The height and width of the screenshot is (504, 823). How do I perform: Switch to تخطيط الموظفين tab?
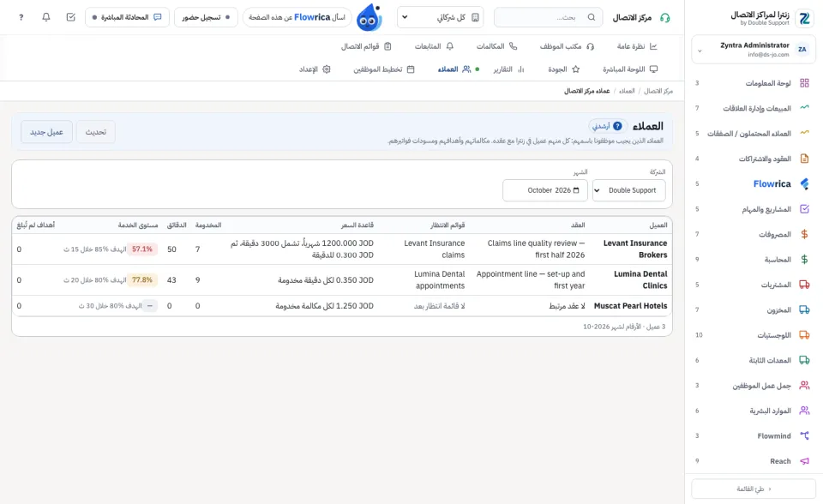(384, 69)
